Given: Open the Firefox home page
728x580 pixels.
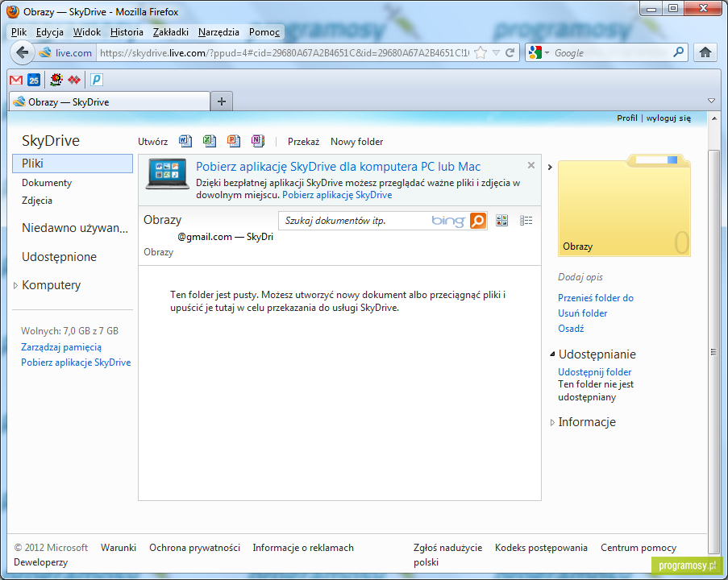Looking at the screenshot, I should tap(705, 52).
